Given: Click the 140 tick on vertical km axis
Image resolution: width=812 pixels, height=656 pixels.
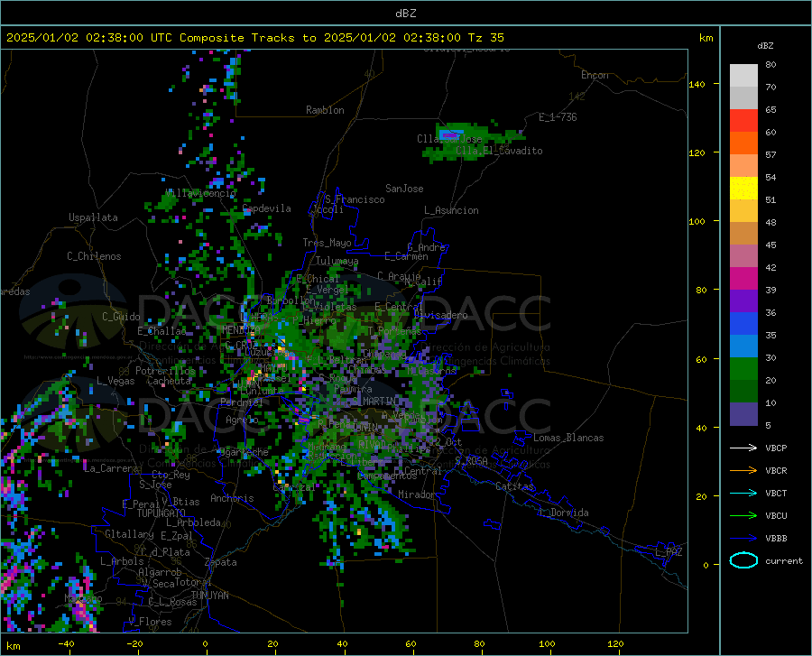Looking at the screenshot, I should [697, 84].
